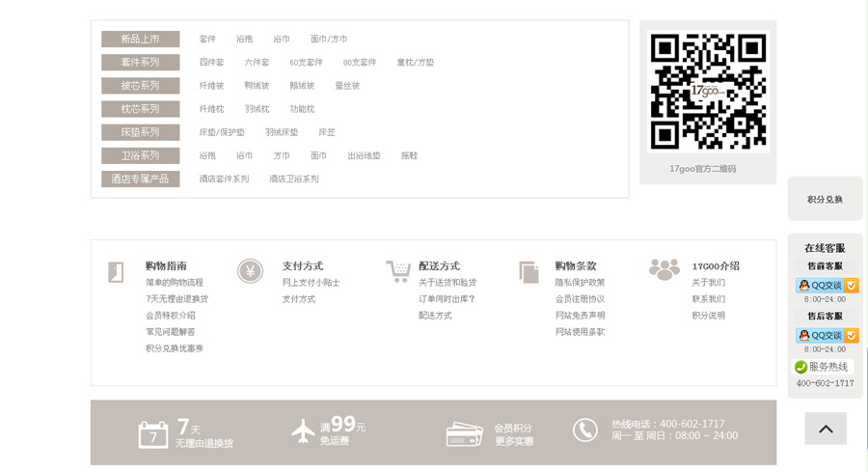Open 浴袍 in the 新品上市 row

pos(244,39)
